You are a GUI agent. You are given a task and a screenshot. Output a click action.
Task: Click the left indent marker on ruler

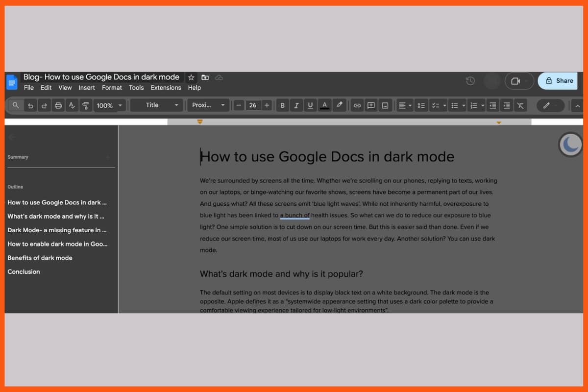pos(200,122)
